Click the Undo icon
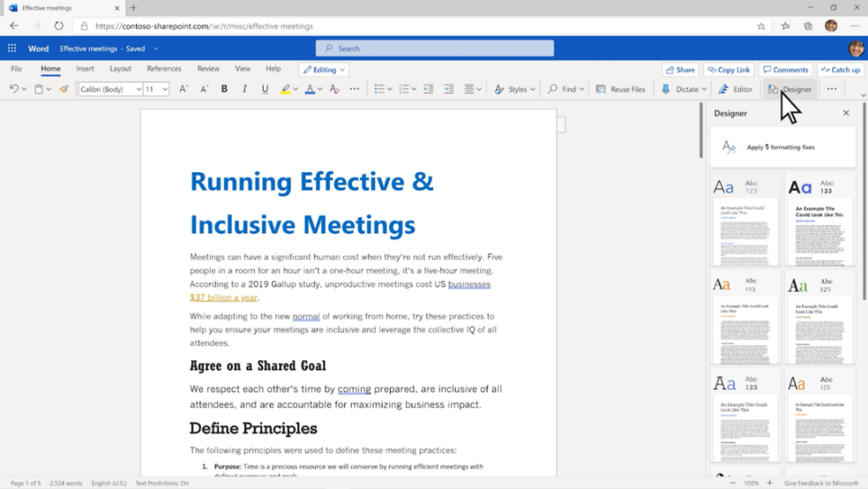Image resolution: width=868 pixels, height=489 pixels. point(13,89)
